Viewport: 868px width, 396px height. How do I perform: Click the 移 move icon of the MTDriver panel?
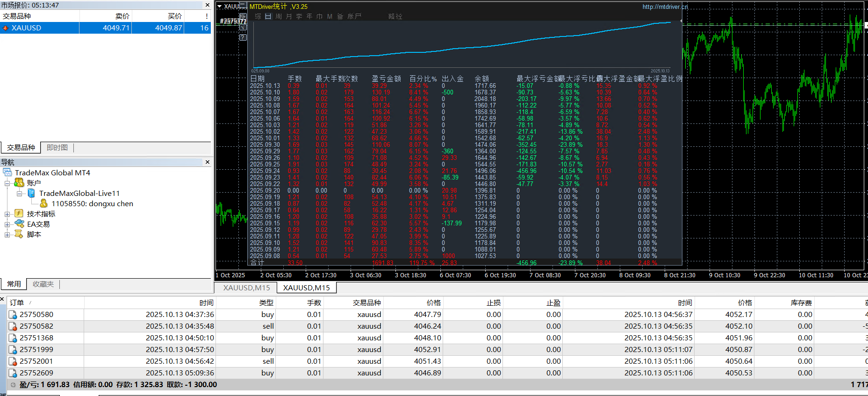[x=243, y=16]
